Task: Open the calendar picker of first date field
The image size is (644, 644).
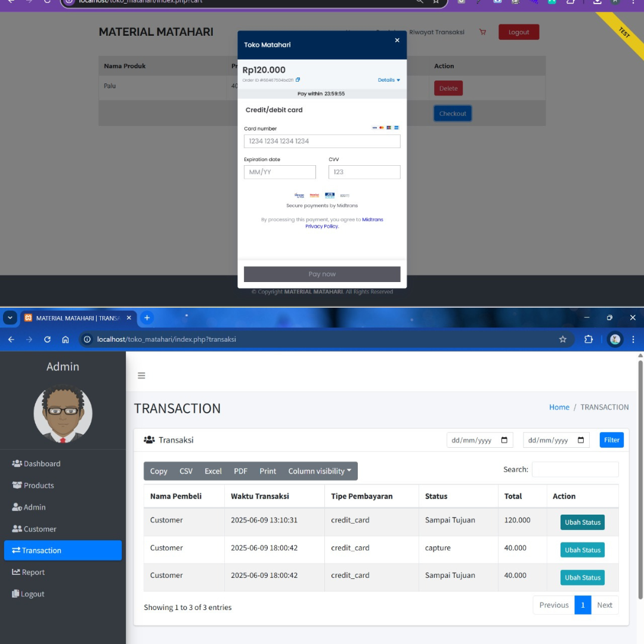Action: click(x=504, y=440)
